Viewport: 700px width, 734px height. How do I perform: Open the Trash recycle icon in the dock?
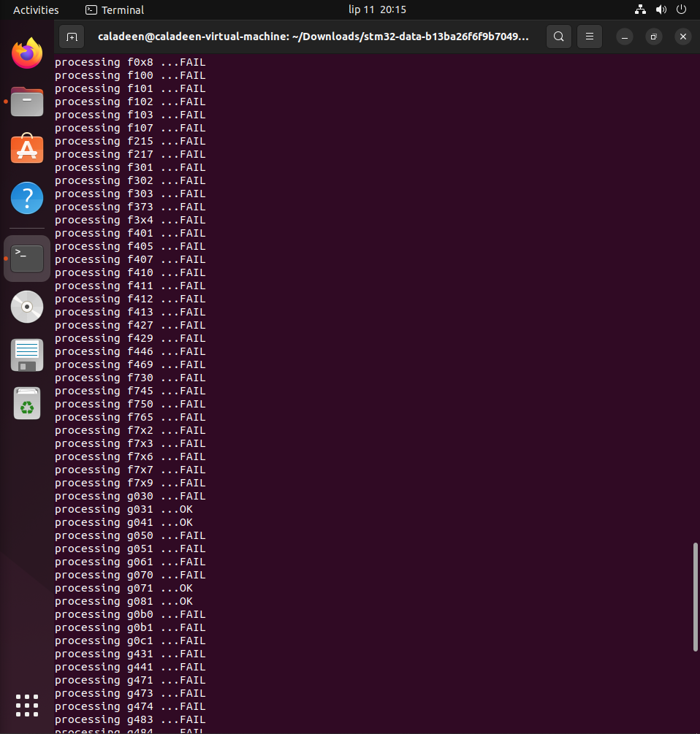coord(26,403)
